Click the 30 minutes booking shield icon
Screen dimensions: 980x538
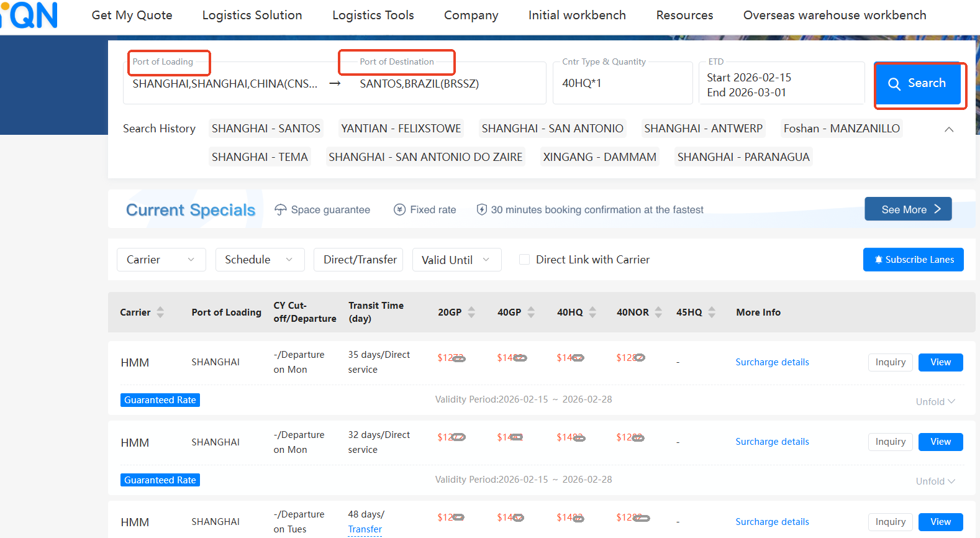point(481,210)
